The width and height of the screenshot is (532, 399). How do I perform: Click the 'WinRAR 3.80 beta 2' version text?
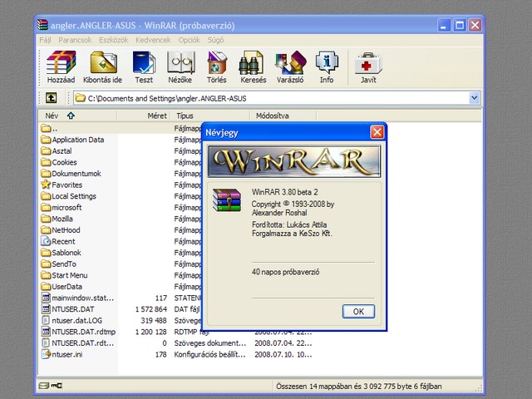[x=284, y=192]
